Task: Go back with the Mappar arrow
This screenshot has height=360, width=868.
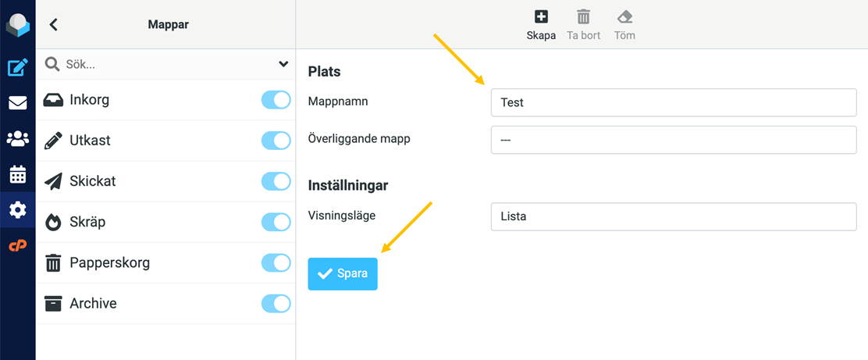Action: tap(53, 24)
